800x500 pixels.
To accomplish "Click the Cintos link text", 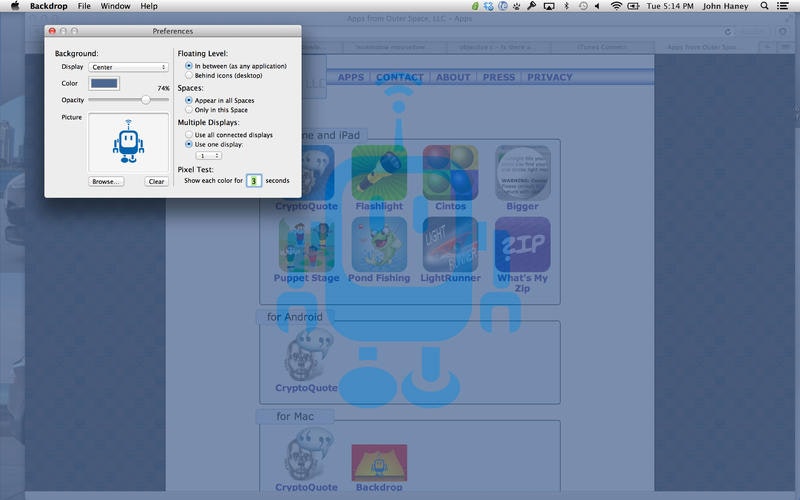I will click(x=451, y=206).
